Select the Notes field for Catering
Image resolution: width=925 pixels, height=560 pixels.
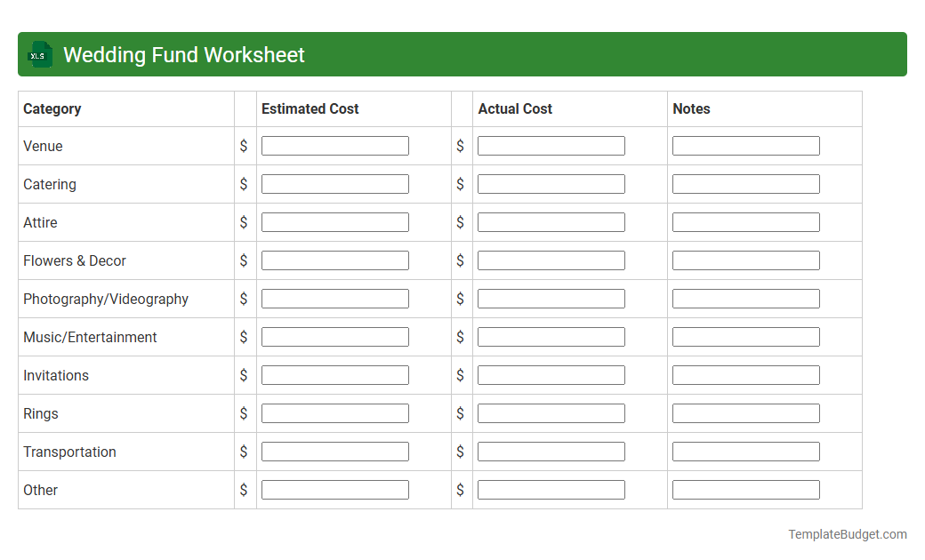point(745,183)
